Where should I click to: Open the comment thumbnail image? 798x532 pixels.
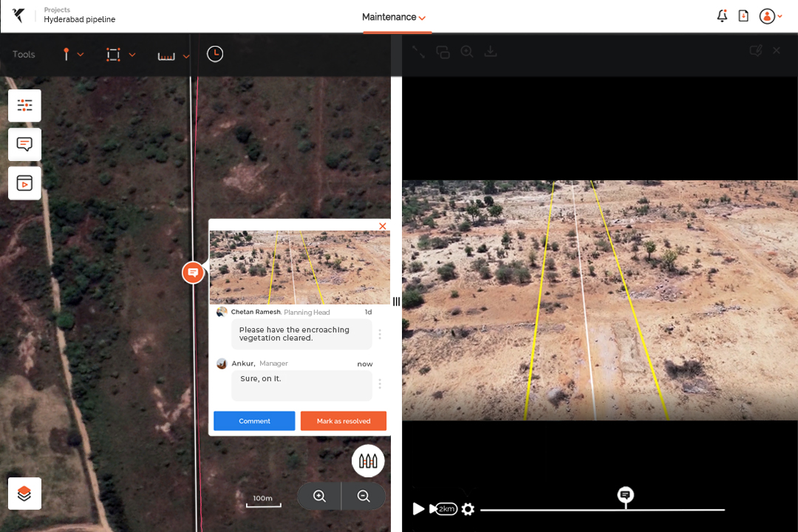300,267
